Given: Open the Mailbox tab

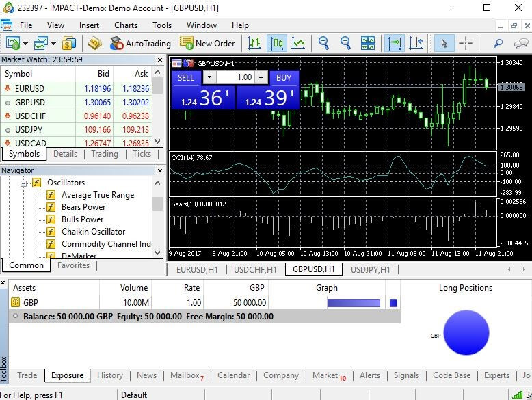Looking at the screenshot, I should tap(187, 375).
